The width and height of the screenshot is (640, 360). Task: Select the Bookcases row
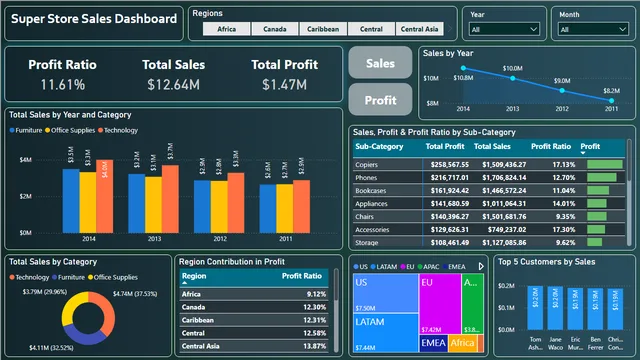pyautogui.click(x=489, y=191)
